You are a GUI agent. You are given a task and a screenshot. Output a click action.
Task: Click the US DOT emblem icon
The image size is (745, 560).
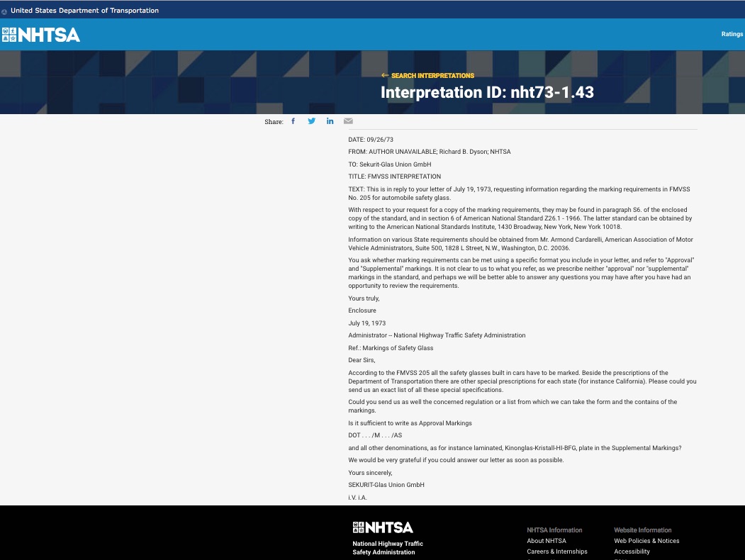point(5,11)
